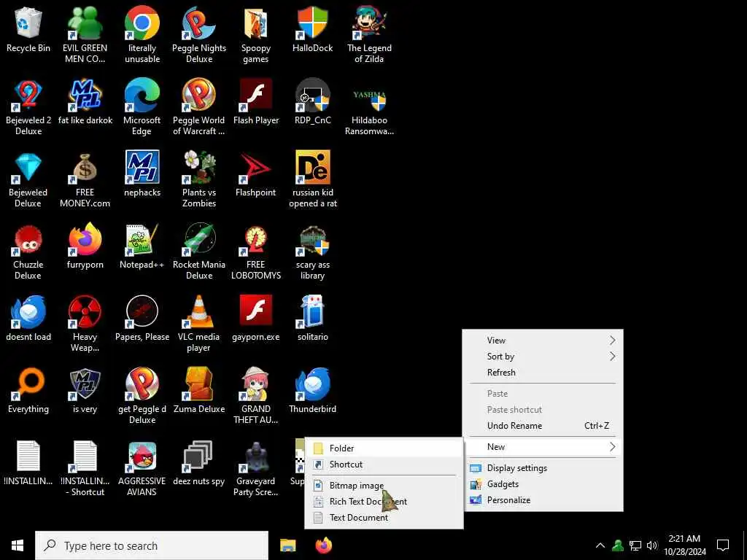The image size is (747, 560).
Task: Expand the Sort by submenu
Action: 543,356
